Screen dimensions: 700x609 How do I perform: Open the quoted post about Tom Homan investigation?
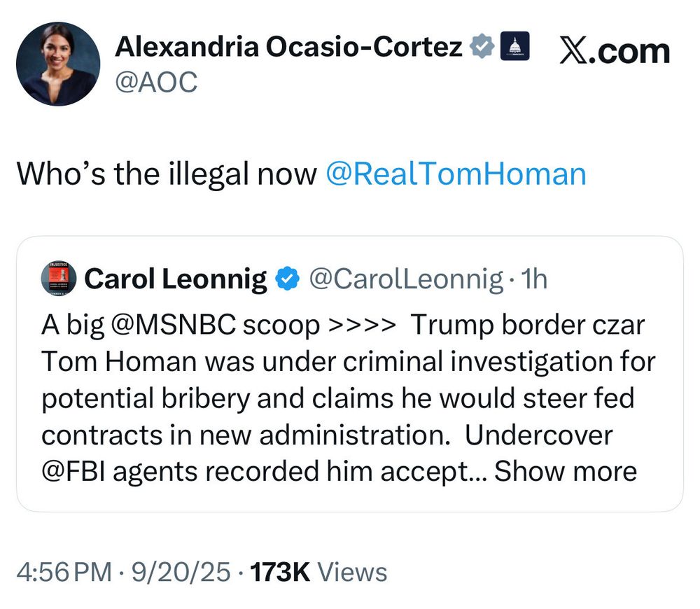pos(350,399)
